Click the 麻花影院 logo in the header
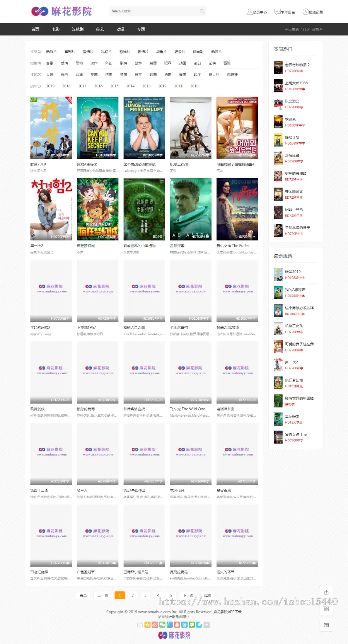The width and height of the screenshot is (348, 644). pos(61,11)
